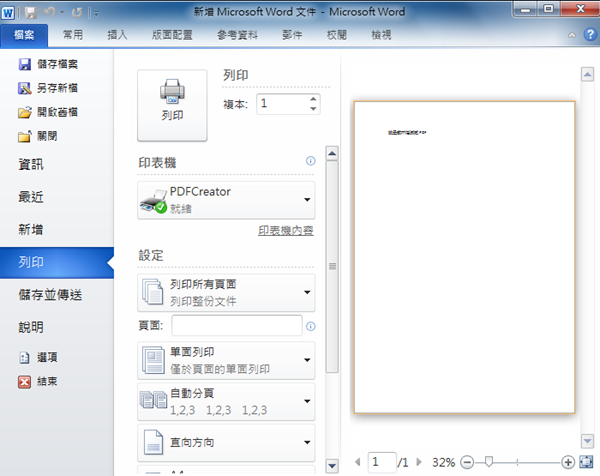Click preview pane scroll up arrow
The height and width of the screenshot is (476, 600).
(587, 74)
